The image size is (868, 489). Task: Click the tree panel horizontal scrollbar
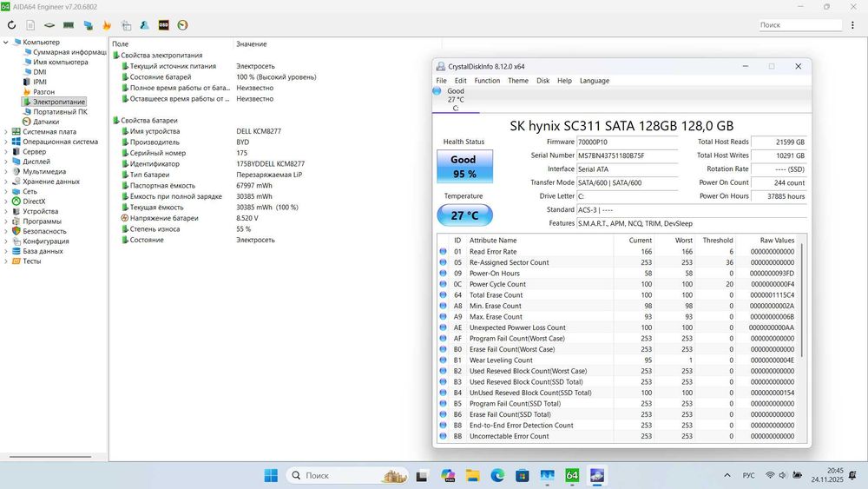click(50, 457)
